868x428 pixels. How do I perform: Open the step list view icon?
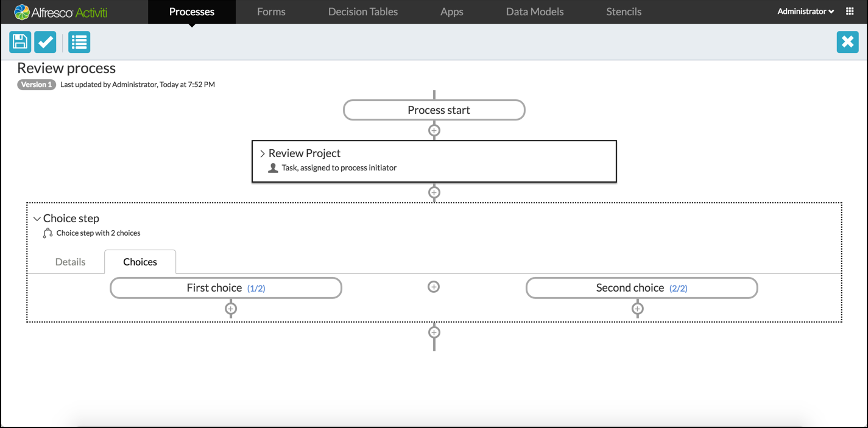coord(79,42)
